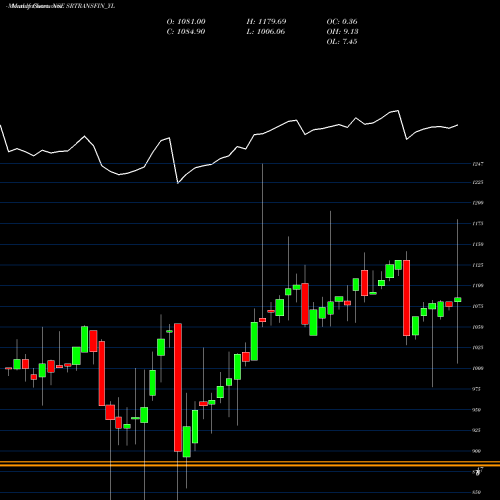Select the low value L: 1006.06
The width and height of the screenshot is (500, 500).
(x=266, y=32)
